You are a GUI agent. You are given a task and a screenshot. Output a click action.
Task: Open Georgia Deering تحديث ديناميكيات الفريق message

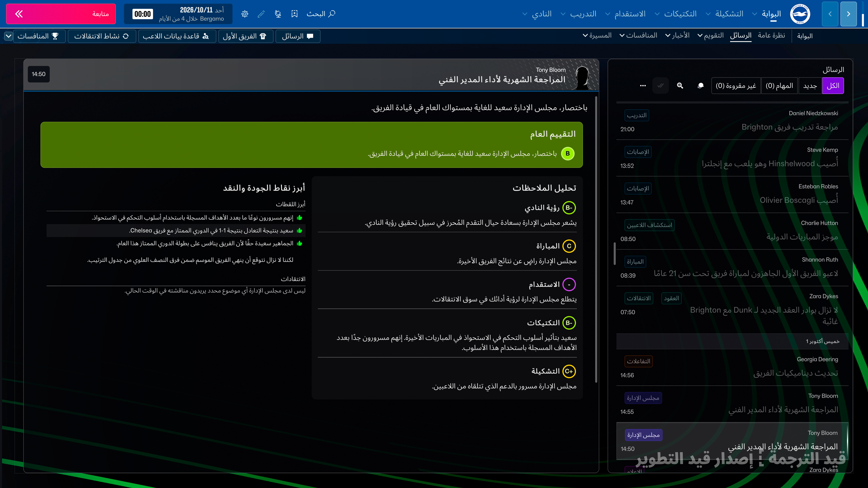732,367
